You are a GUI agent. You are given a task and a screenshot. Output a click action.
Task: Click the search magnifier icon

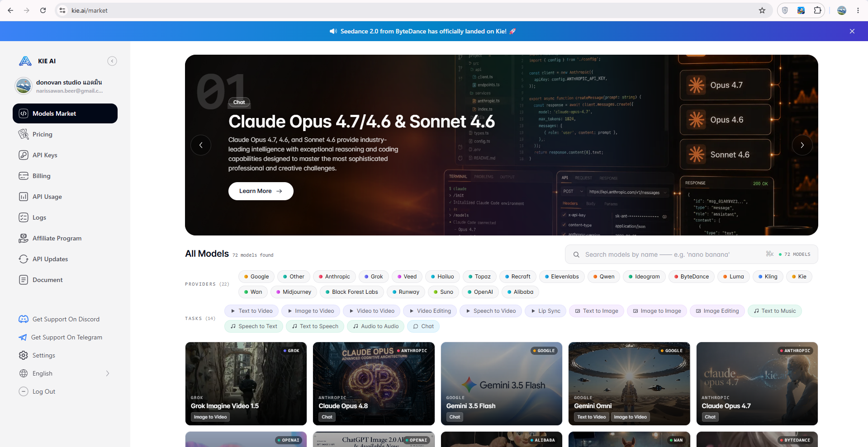coord(576,254)
